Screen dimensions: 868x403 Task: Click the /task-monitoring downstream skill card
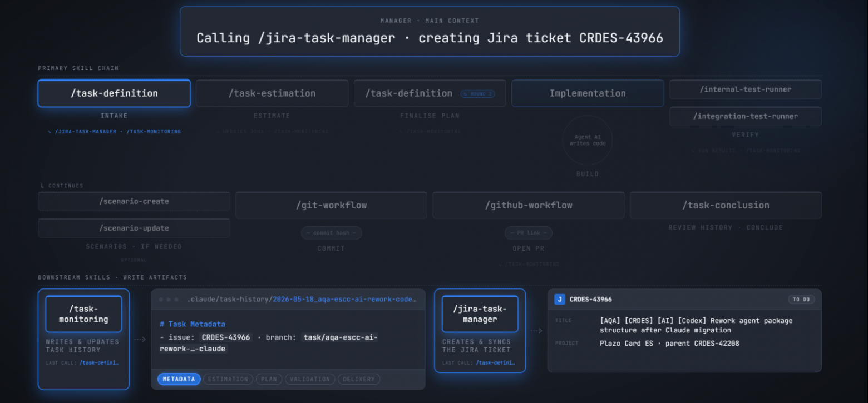pos(83,314)
